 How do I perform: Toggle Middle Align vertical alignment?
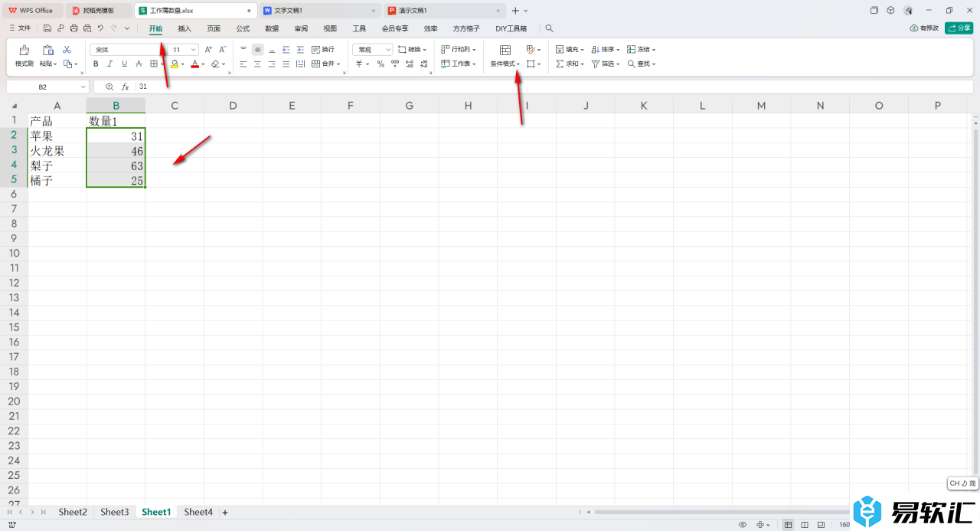[257, 49]
